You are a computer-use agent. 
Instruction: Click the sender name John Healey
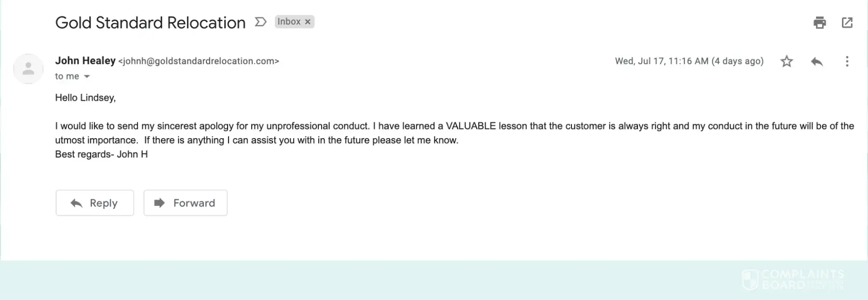pos(85,61)
